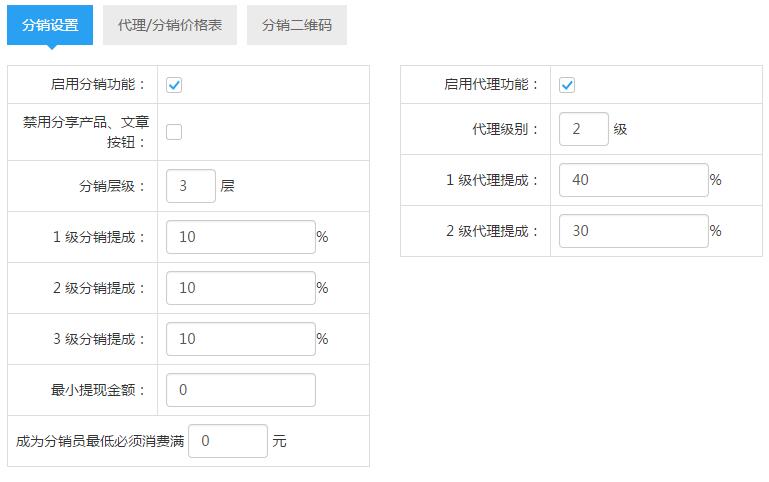Uncheck the 启用代理功能 checkbox
This screenshot has height=482, width=769.
[567, 85]
